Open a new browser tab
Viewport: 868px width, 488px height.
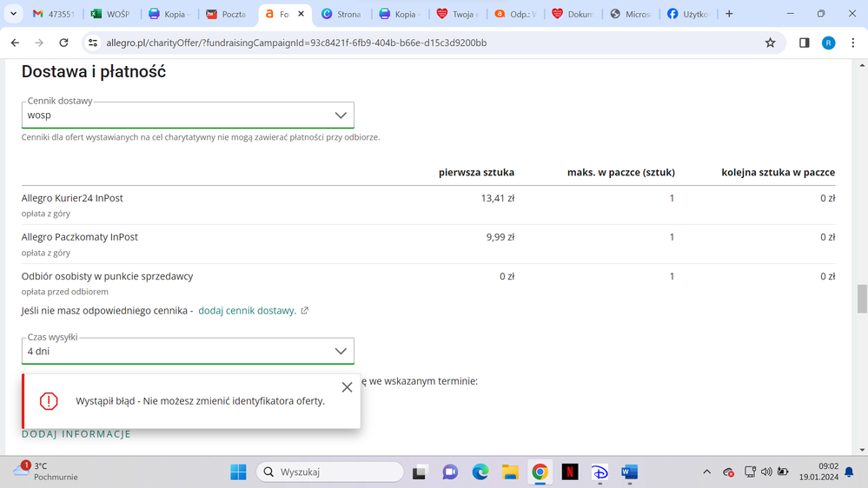pyautogui.click(x=729, y=14)
